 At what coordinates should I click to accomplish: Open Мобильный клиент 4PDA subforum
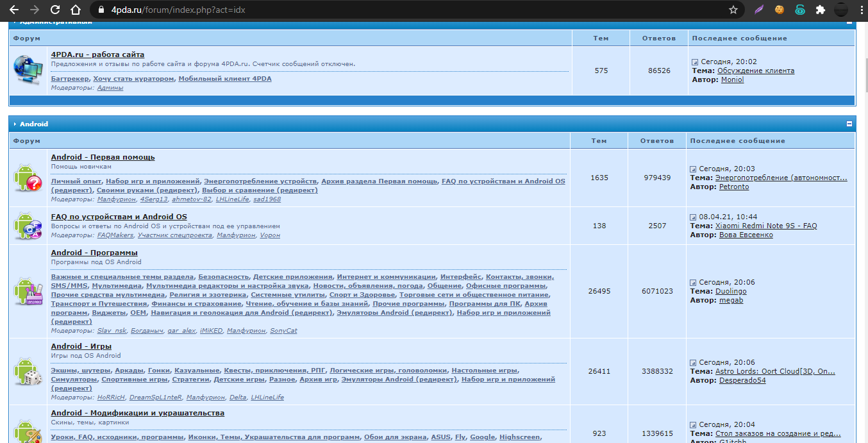click(x=225, y=79)
